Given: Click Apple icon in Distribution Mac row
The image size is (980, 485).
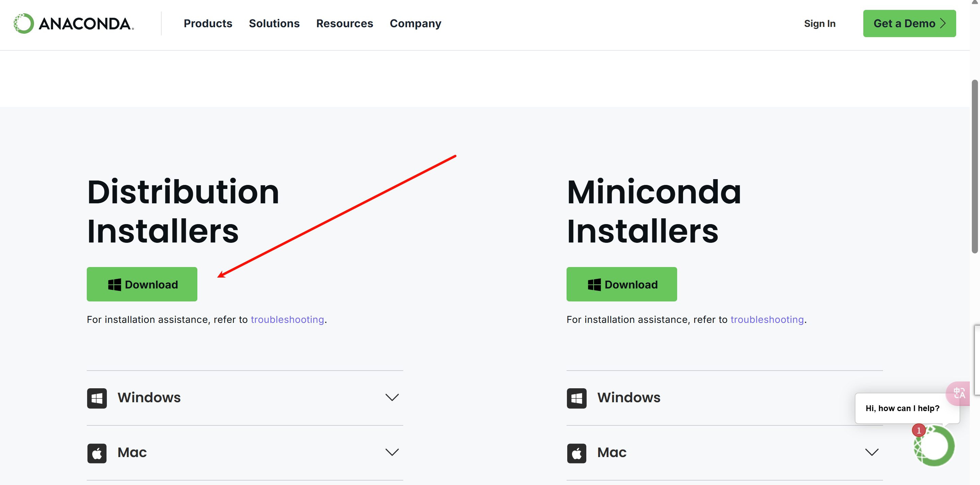Looking at the screenshot, I should coord(97,453).
